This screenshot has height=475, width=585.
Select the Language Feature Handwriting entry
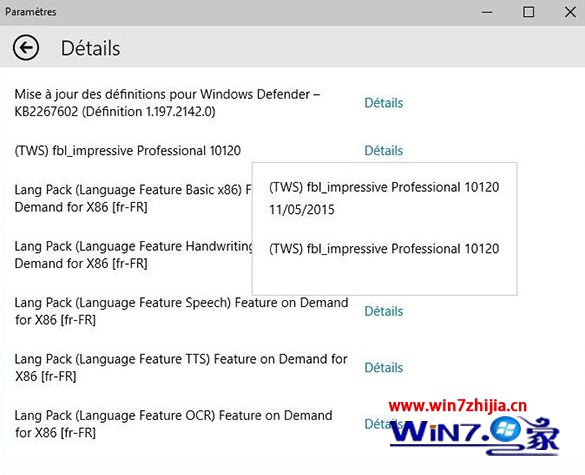[133, 255]
